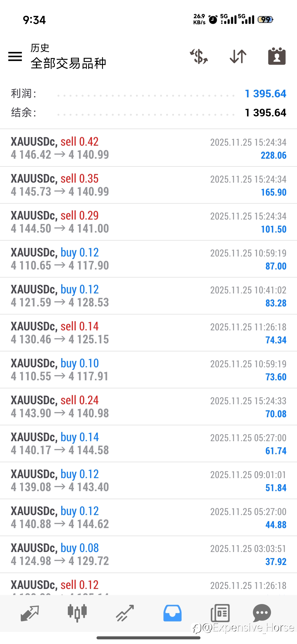Screen dimensions: 297x644
Task: Expand the sell 0.42 trade with profit 228.06
Action: click(148, 148)
